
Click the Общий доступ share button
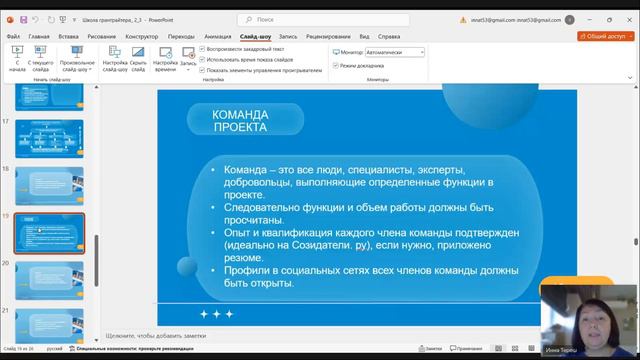point(602,36)
